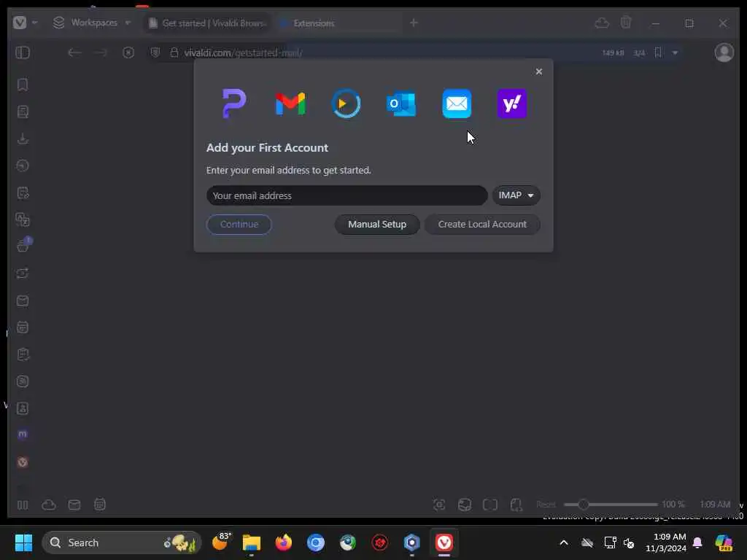Open the tracker blocker shield
Viewport: 747px width, 560px height.
coord(155,52)
